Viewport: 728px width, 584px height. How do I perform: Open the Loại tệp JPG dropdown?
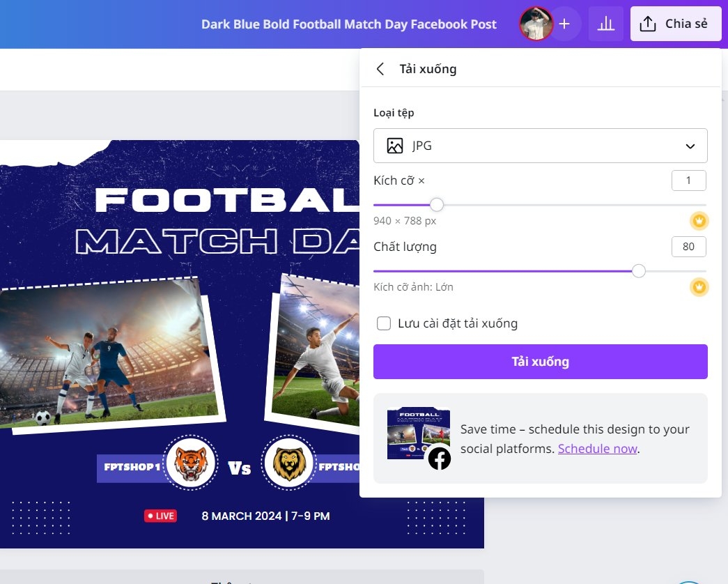[x=540, y=146]
